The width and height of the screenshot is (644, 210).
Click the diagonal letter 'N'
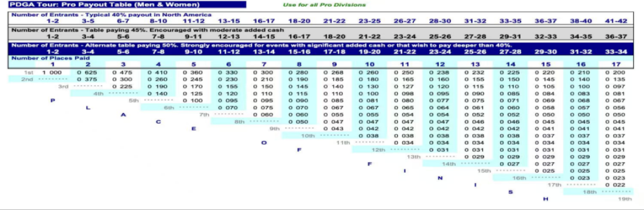click(440, 177)
